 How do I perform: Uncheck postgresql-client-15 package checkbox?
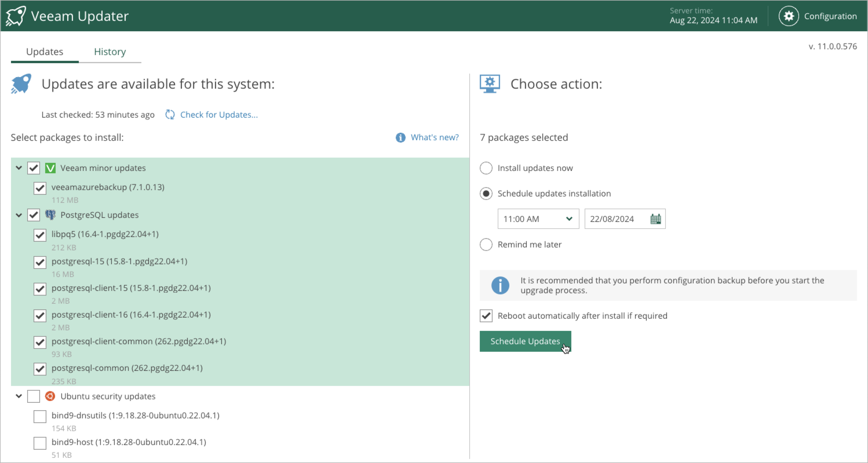40,289
